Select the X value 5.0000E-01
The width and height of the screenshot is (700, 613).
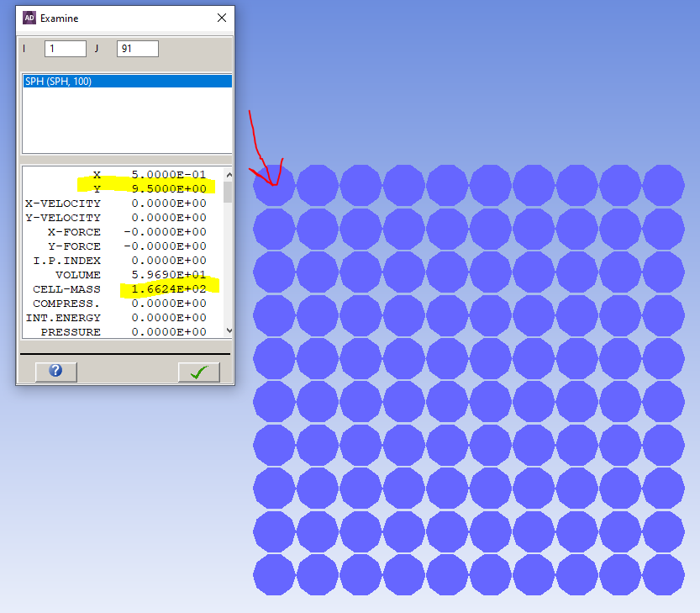(x=169, y=175)
